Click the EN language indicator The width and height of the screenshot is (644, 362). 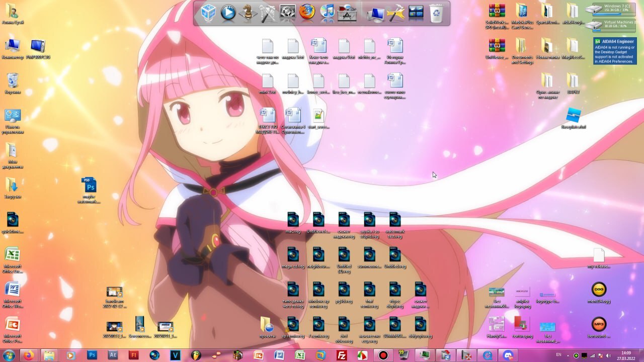tap(558, 355)
